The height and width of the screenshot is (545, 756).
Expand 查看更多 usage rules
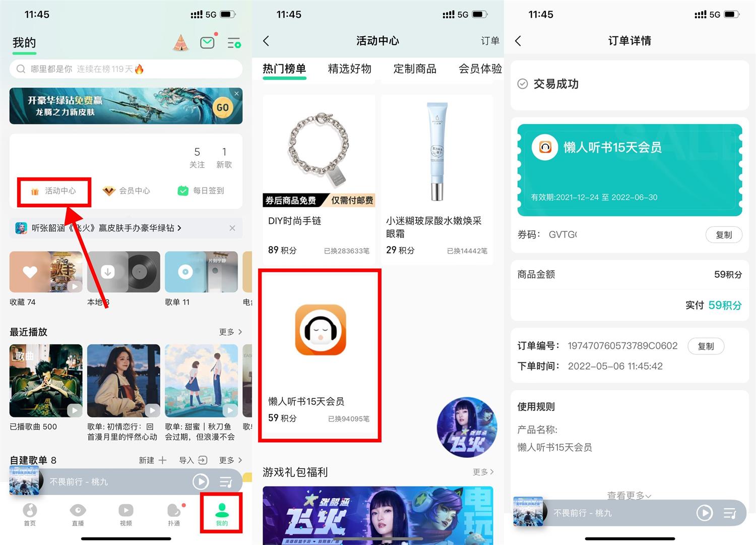tap(628, 496)
